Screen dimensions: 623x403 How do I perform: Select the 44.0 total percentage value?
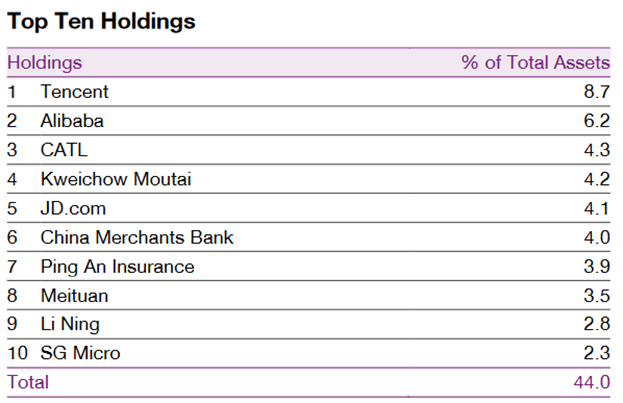(592, 383)
